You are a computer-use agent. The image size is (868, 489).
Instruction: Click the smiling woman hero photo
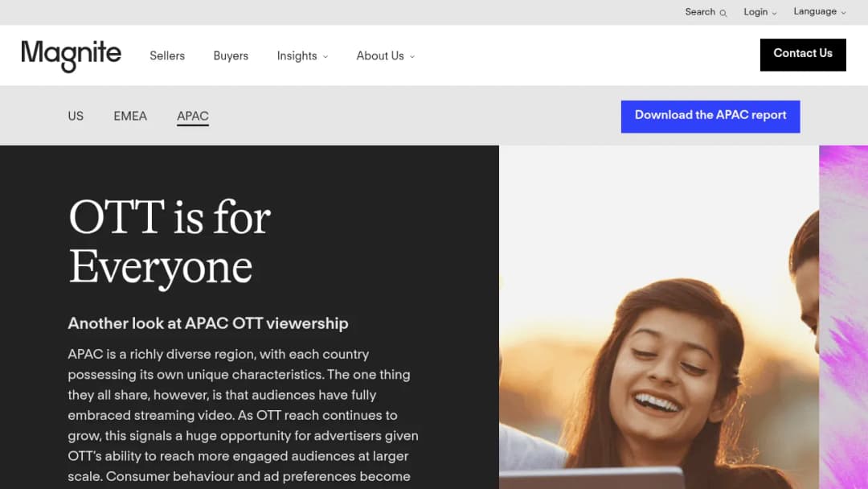click(659, 318)
